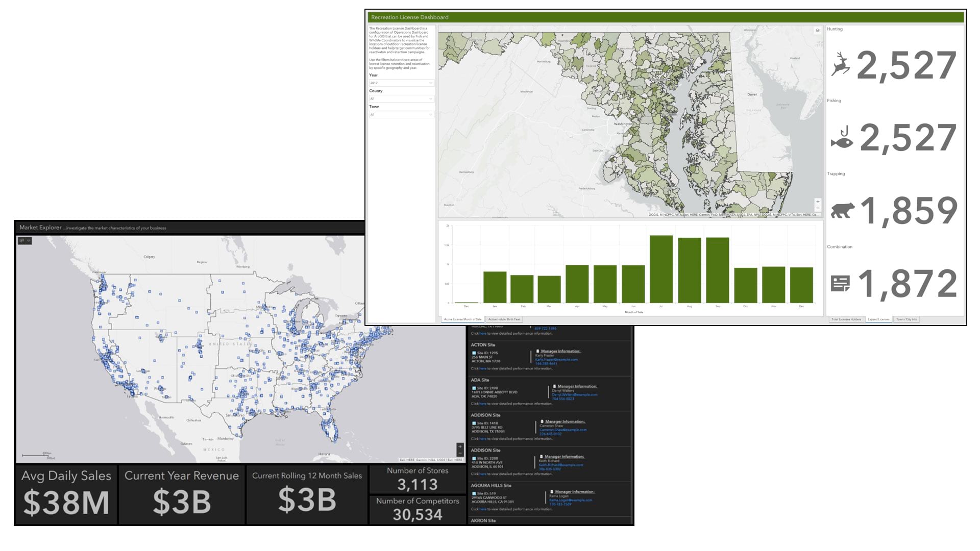980x551 pixels.
Task: Zoom out on the Market Explorer map
Action: 460,453
